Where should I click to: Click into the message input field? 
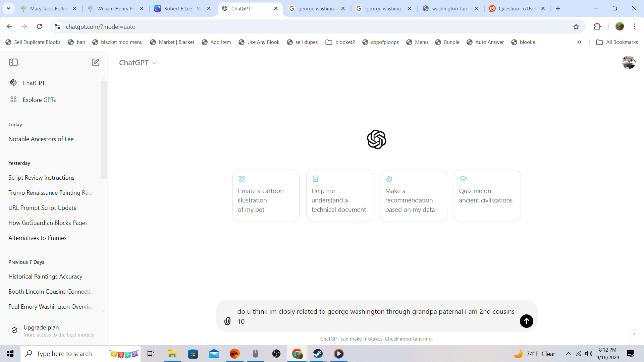376,316
